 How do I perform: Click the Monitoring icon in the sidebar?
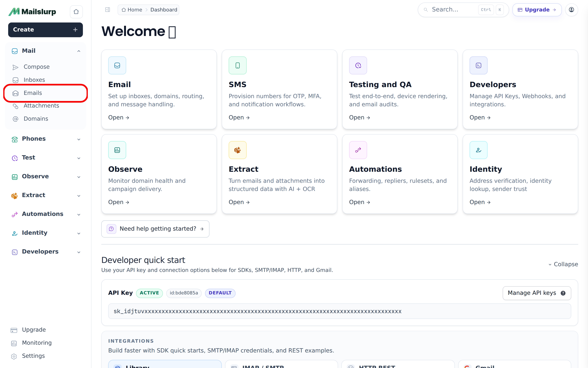14,343
